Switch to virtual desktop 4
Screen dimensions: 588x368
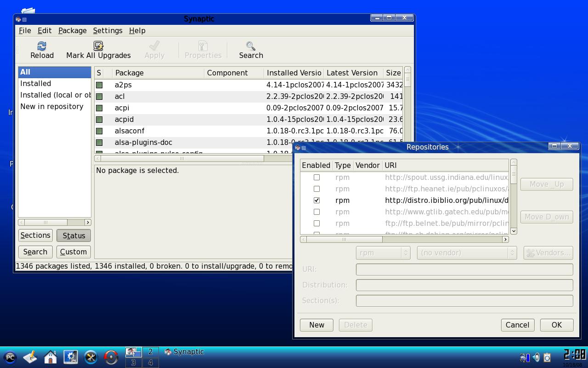pos(150,362)
